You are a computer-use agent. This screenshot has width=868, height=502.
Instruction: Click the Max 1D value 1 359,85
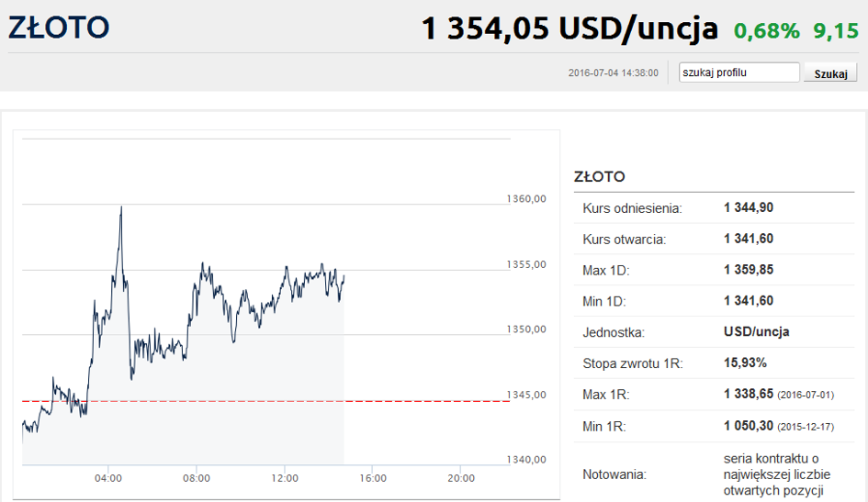tap(749, 270)
